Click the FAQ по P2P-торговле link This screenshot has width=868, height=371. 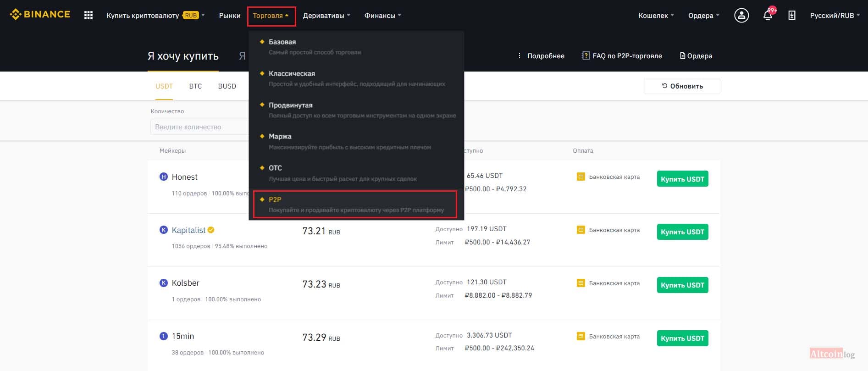tap(622, 56)
